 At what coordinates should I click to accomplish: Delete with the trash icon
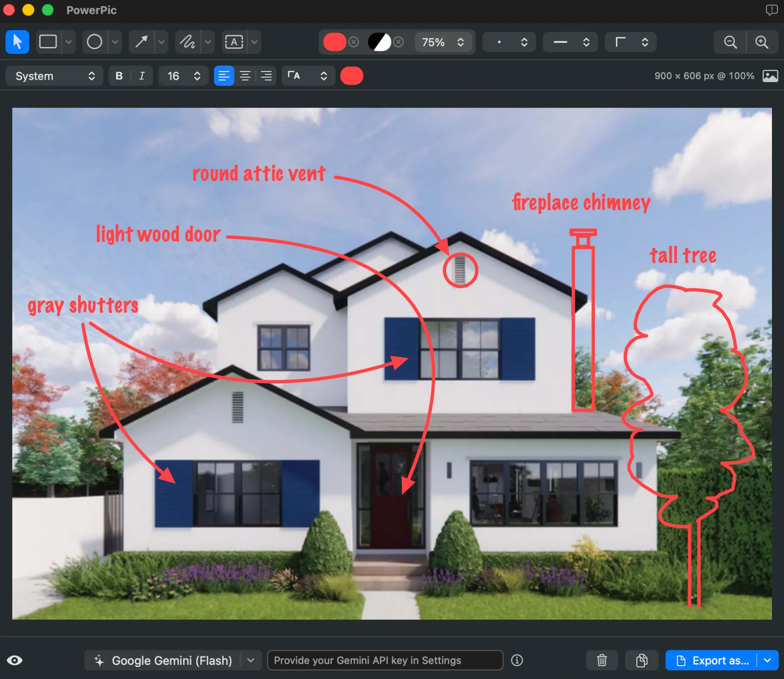[x=602, y=660]
